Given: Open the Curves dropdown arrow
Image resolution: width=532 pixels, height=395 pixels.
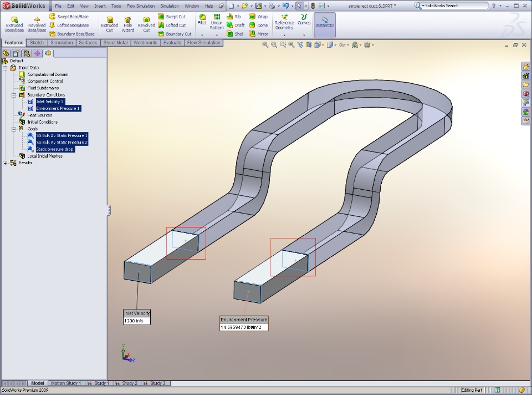Looking at the screenshot, I should point(304,35).
